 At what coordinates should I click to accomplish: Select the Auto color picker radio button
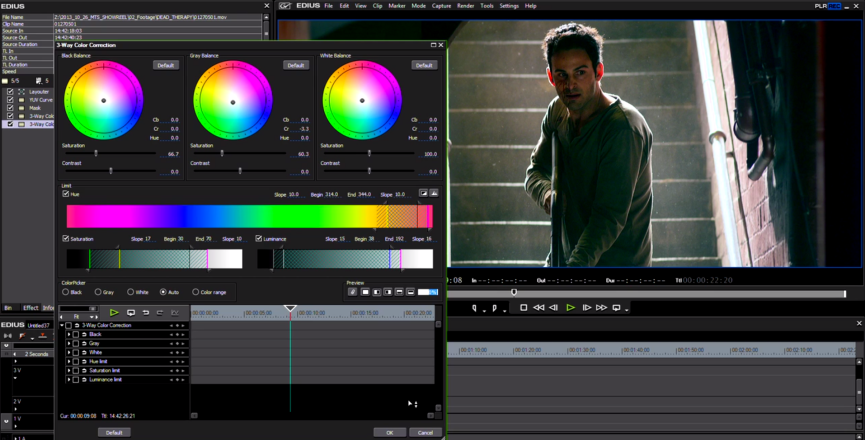pyautogui.click(x=163, y=292)
